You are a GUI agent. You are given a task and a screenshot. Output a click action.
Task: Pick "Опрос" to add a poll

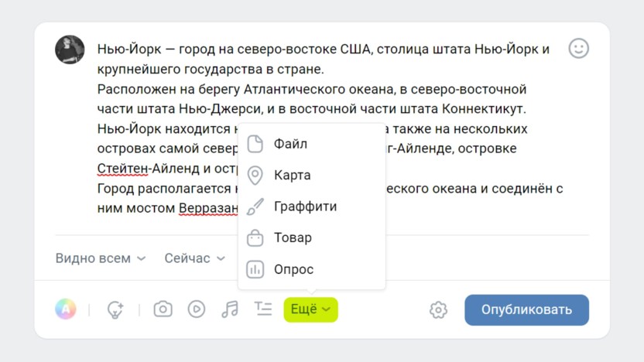pos(293,269)
